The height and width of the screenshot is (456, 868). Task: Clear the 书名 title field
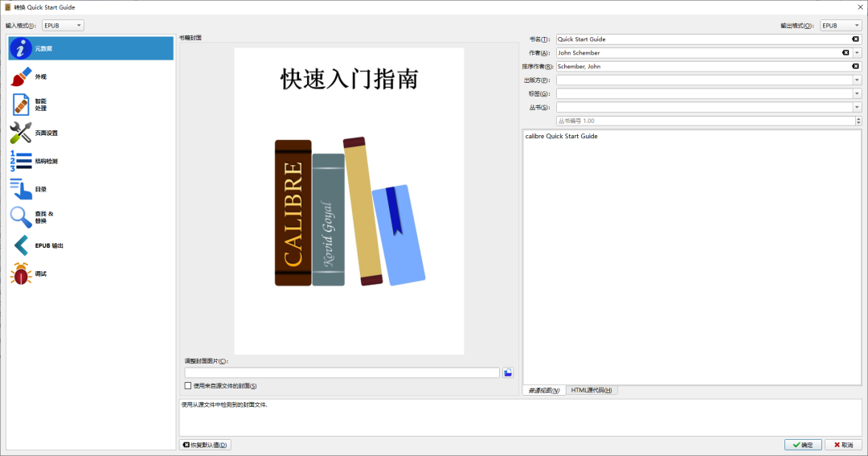coord(855,39)
